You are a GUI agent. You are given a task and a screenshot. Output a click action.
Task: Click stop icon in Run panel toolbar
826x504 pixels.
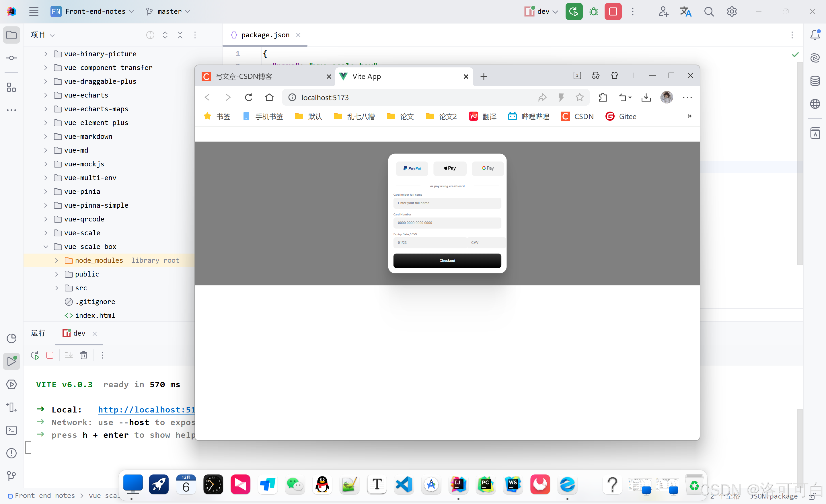pyautogui.click(x=50, y=355)
